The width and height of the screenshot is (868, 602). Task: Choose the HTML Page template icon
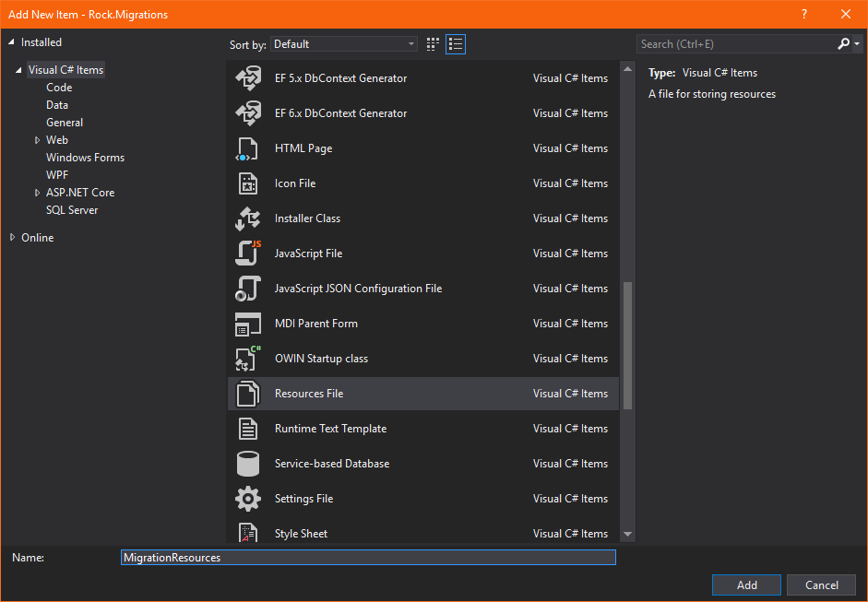[x=247, y=148]
